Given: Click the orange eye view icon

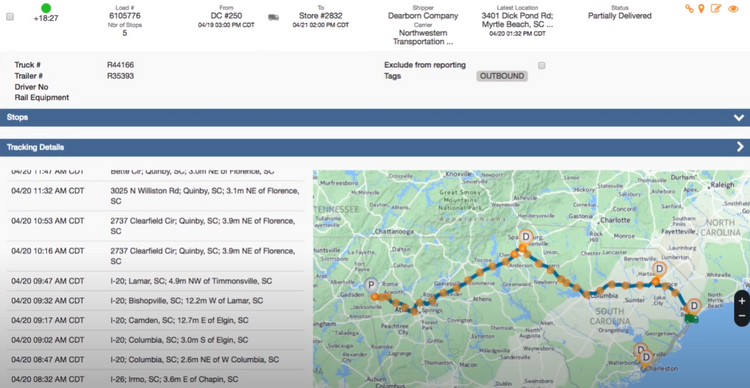Looking at the screenshot, I should click(733, 9).
